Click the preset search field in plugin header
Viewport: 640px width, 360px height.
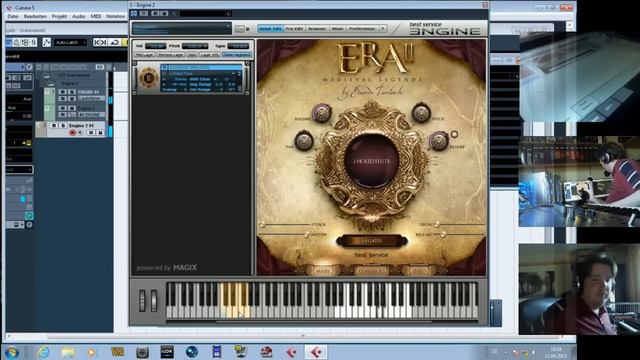tap(206, 13)
